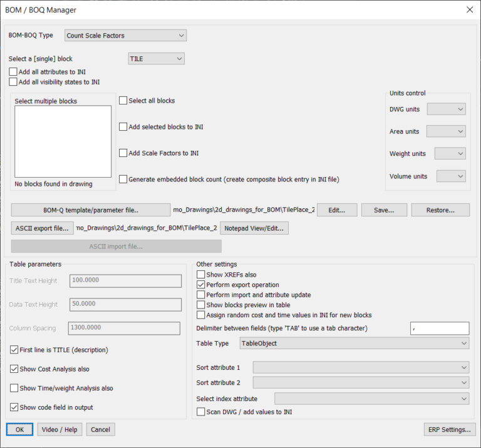Click the delimiter between fields input
481x448 pixels.
pyautogui.click(x=440, y=328)
